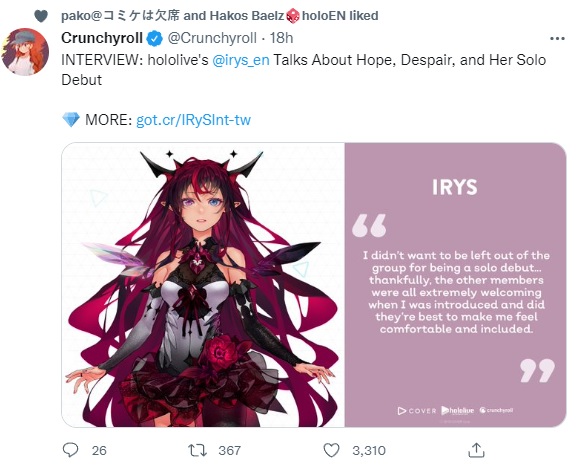Image resolution: width=582 pixels, height=472 pixels.
Task: Open the pako liked-by name
Action: [x=121, y=16]
